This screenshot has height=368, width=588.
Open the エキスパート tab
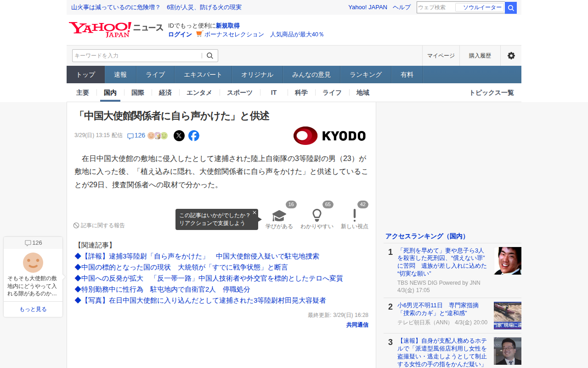(203, 75)
